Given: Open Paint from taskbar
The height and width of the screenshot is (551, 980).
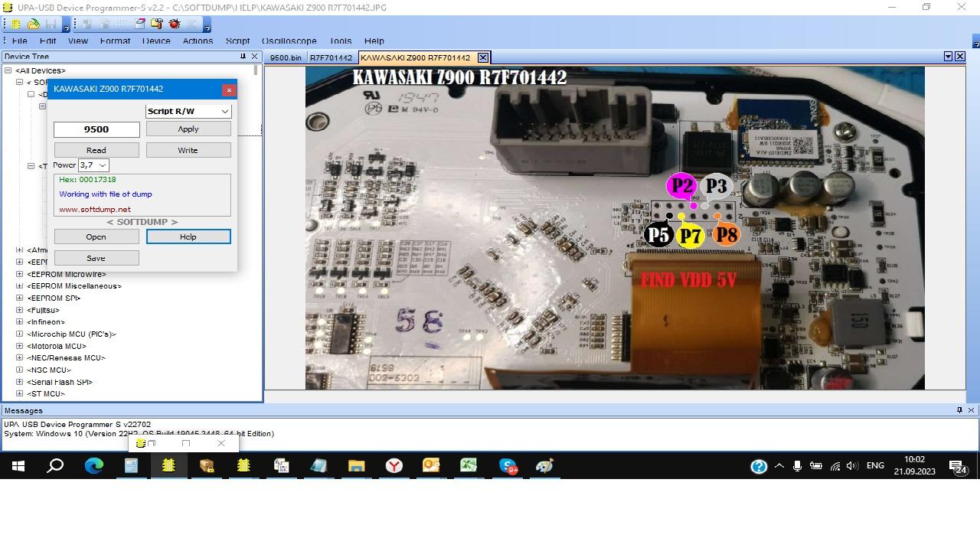Looking at the screenshot, I should tap(544, 465).
